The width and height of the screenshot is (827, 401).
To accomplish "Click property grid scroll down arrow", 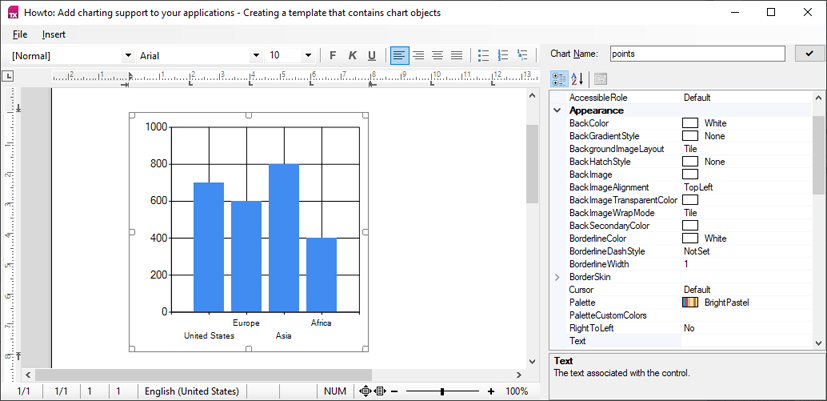I will (818, 342).
